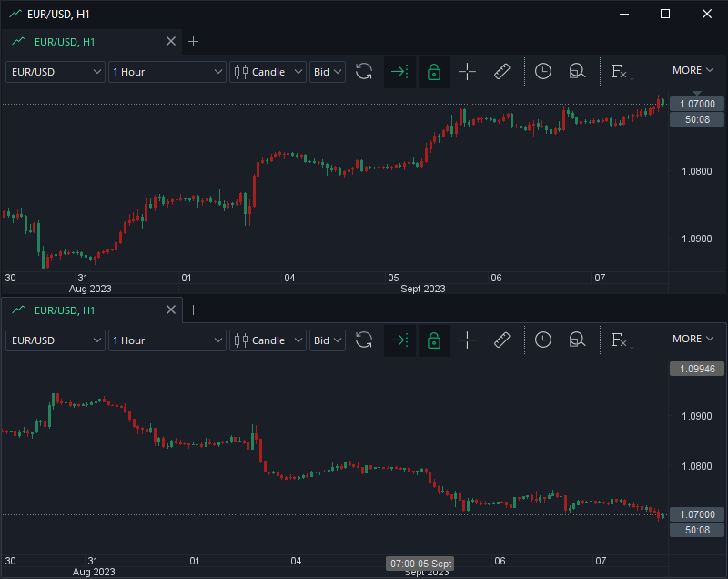The height and width of the screenshot is (579, 728).
Task: Click the refresh icon in the bottom chart toolbar
Action: point(364,340)
